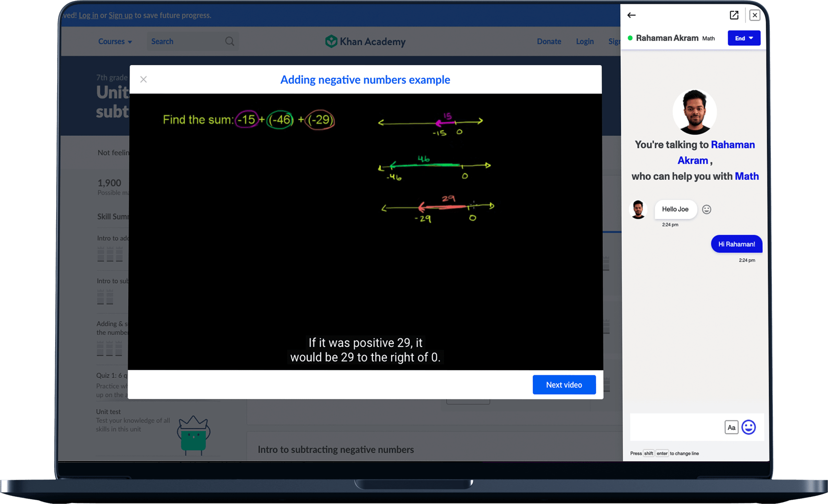Open the emoji picker in message box
828x504 pixels.
tap(748, 427)
